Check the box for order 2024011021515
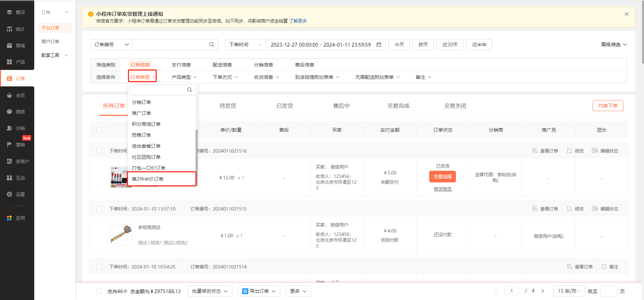The image size is (644, 300). click(x=99, y=209)
